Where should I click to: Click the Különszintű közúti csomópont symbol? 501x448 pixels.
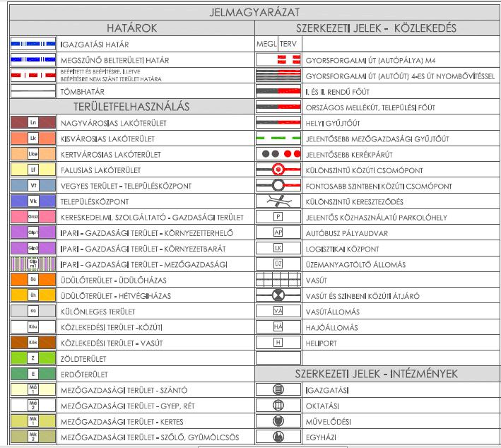(x=278, y=170)
